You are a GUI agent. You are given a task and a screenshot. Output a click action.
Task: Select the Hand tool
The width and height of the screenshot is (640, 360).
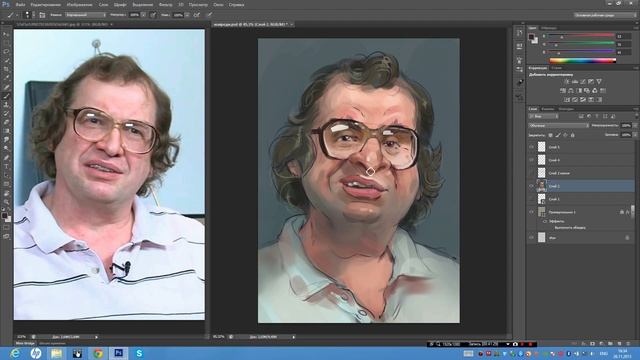pyautogui.click(x=6, y=193)
